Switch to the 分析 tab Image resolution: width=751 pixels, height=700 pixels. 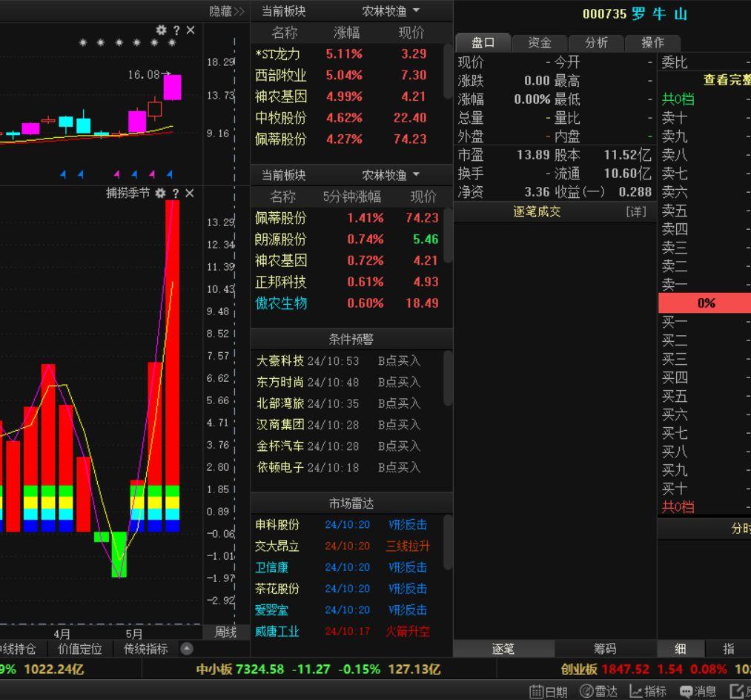tap(596, 43)
